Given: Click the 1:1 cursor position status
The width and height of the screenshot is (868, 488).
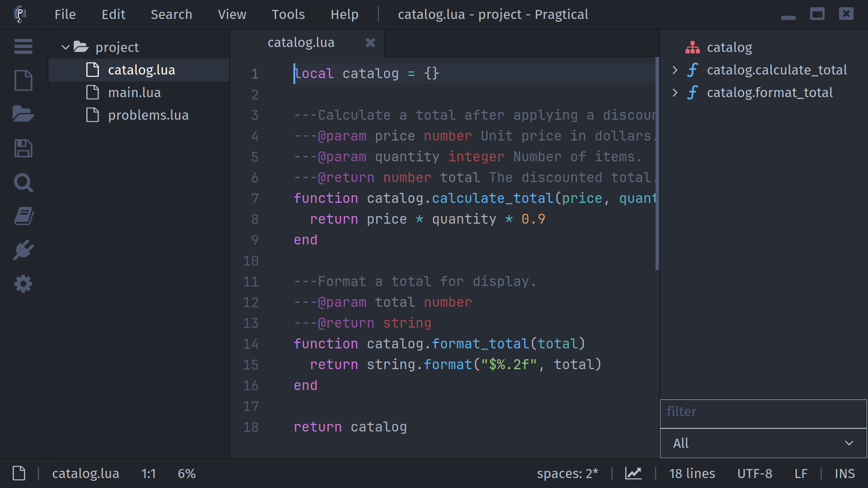Looking at the screenshot, I should (x=148, y=473).
